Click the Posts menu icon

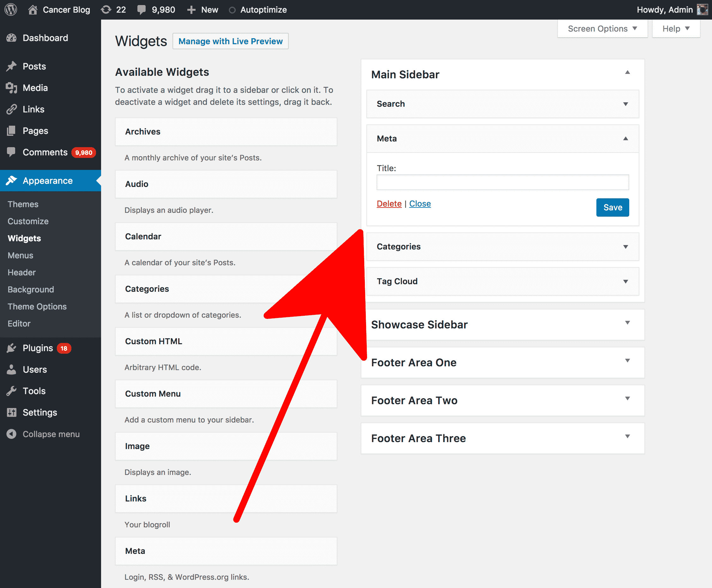pyautogui.click(x=11, y=66)
